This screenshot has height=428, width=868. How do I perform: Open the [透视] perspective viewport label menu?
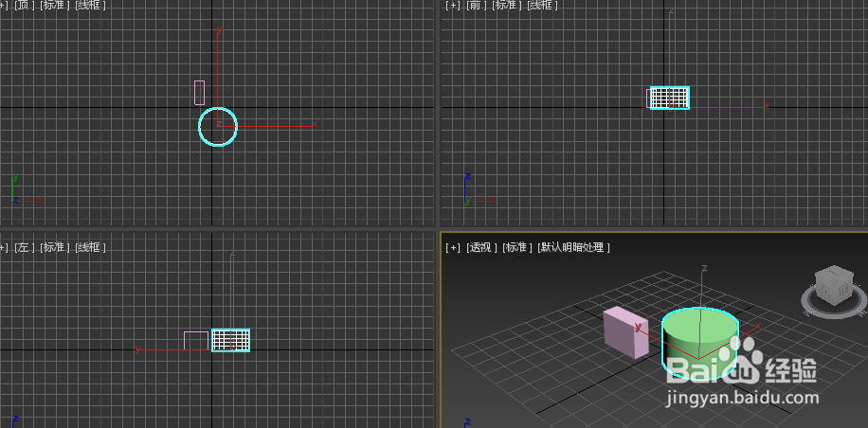tap(481, 247)
